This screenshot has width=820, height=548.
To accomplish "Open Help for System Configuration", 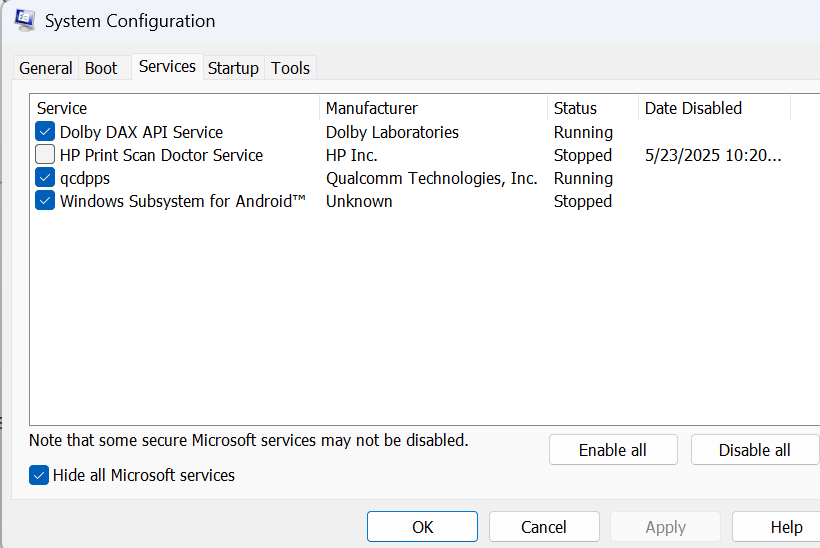I will click(x=785, y=527).
